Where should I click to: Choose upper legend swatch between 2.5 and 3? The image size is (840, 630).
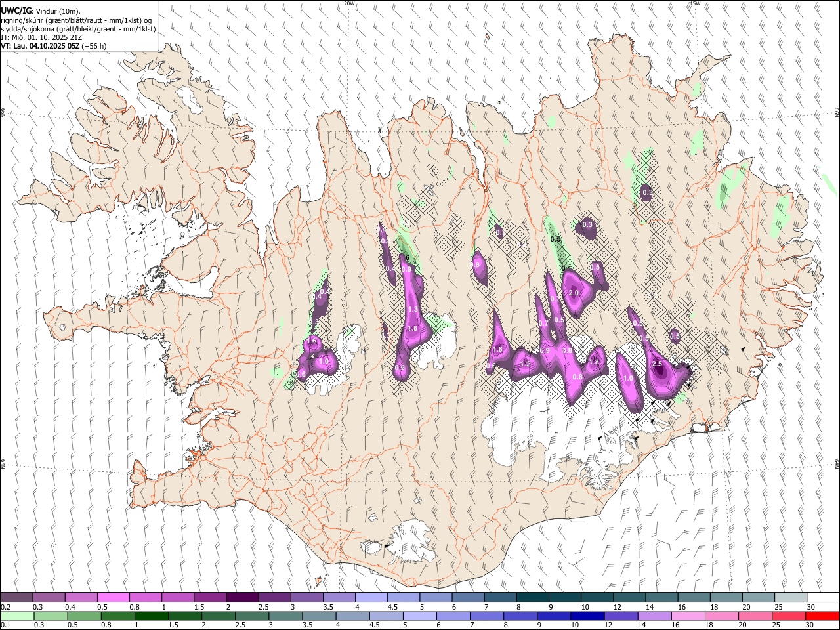[274, 597]
